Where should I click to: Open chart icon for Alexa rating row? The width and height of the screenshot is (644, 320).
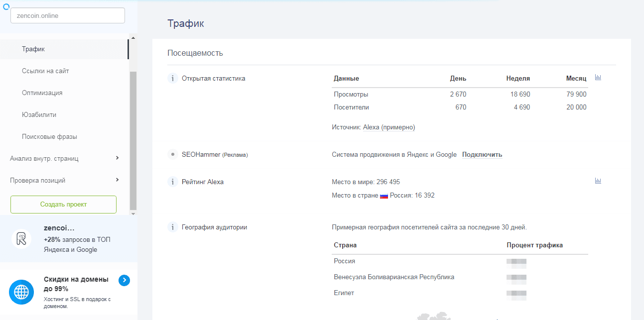tap(598, 181)
